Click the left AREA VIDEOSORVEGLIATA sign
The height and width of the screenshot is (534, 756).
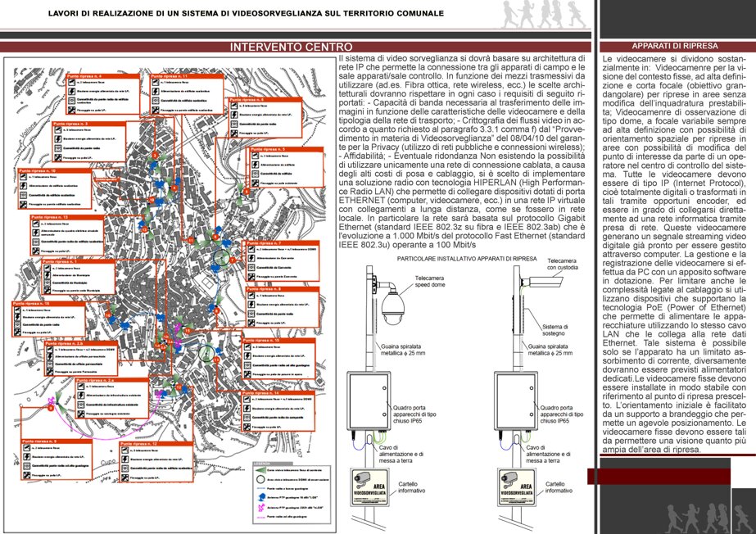point(369,486)
